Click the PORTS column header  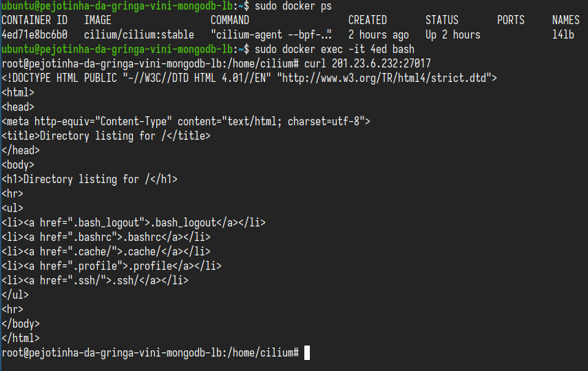point(511,20)
